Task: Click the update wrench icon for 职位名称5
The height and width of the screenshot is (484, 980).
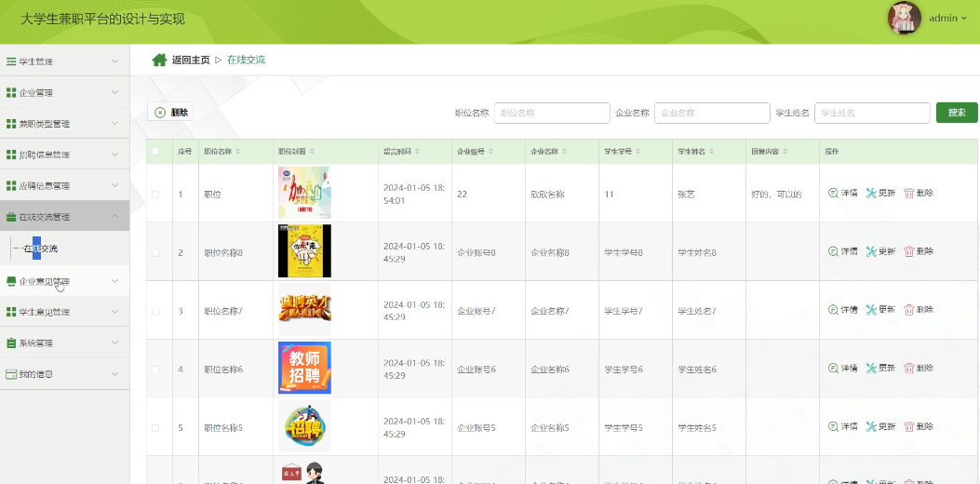Action: click(x=871, y=426)
